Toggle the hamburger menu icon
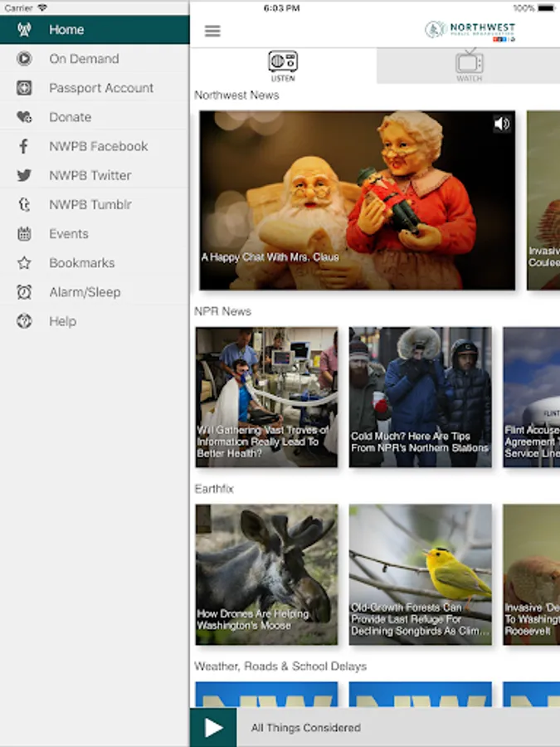Screen dimensions: 560x747 point(212,31)
